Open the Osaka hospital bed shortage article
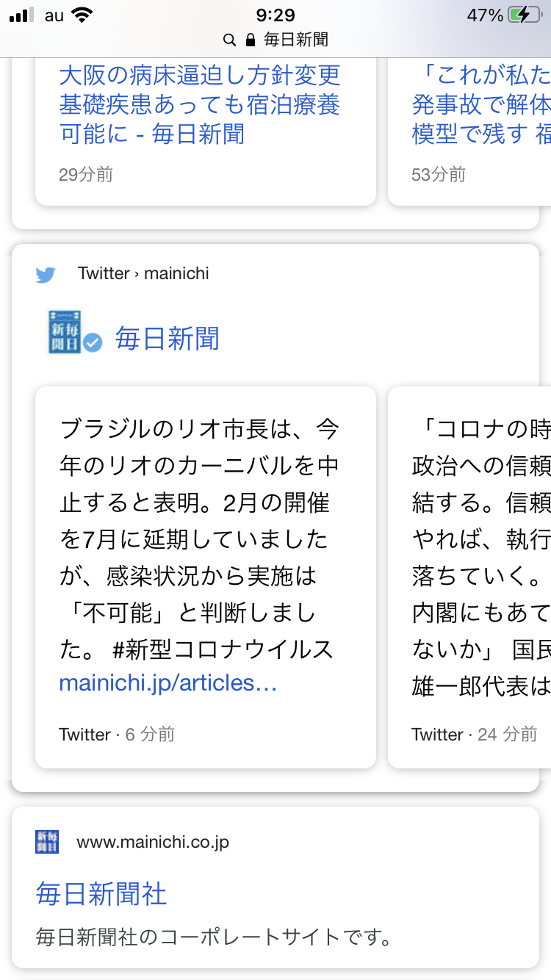 point(200,104)
